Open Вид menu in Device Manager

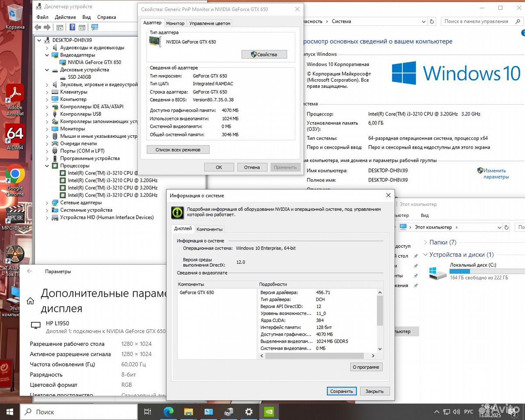pyautogui.click(x=87, y=17)
